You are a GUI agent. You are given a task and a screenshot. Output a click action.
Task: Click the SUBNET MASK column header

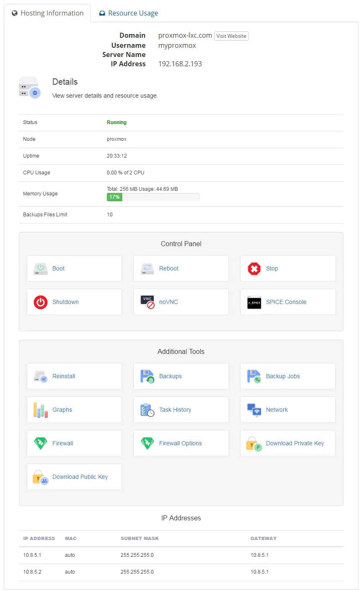coord(140,538)
